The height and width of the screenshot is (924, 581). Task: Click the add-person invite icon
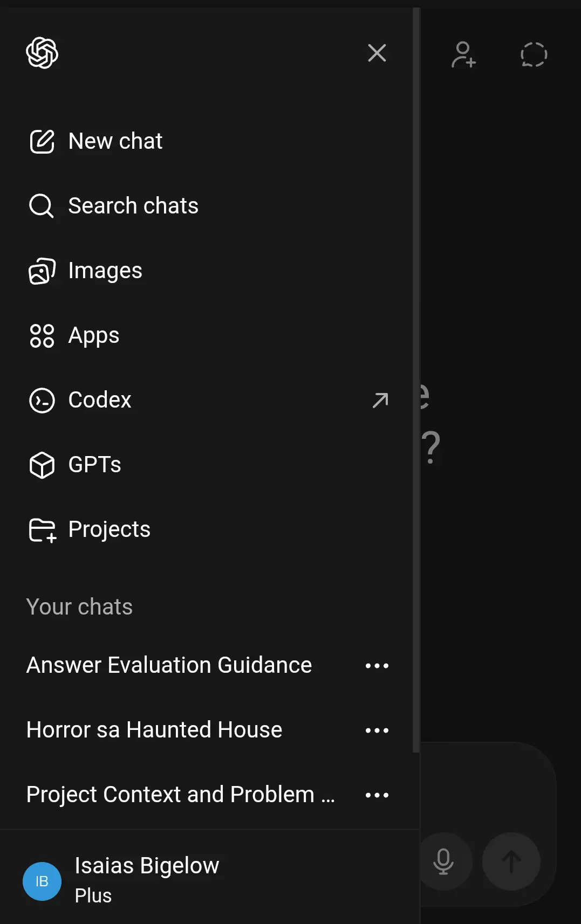[463, 54]
